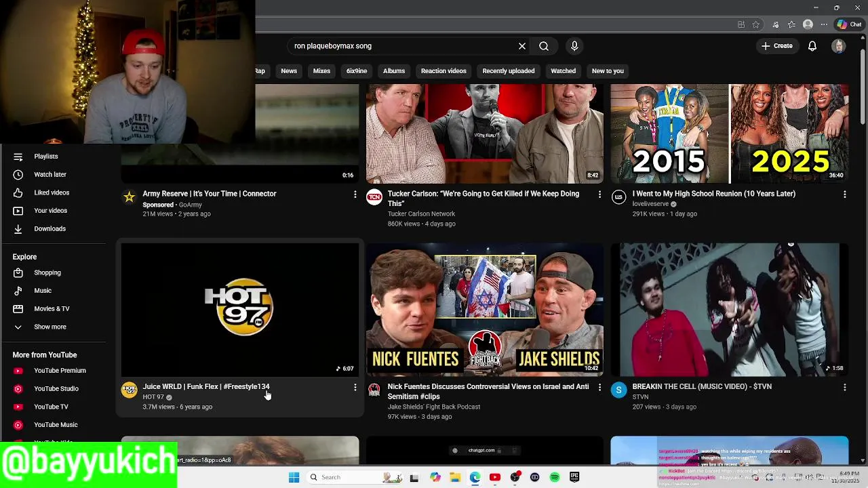Select the Reaction videos filter chip
This screenshot has width=868, height=488.
click(443, 70)
